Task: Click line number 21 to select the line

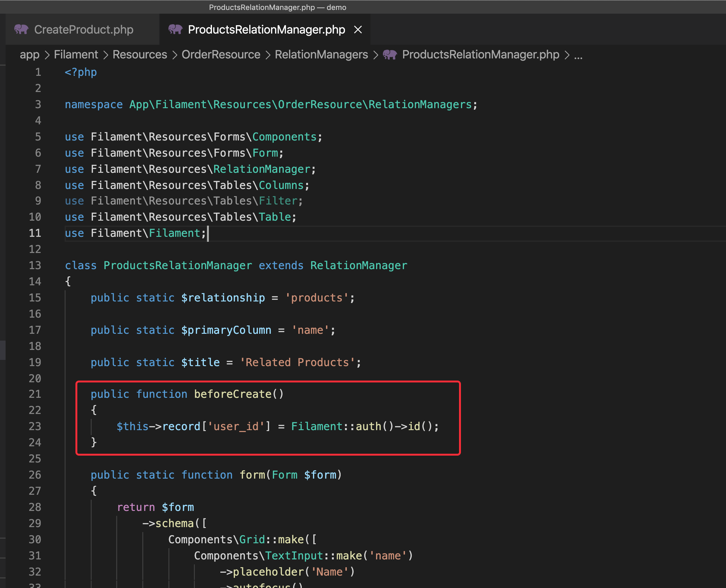Action: pos(35,394)
